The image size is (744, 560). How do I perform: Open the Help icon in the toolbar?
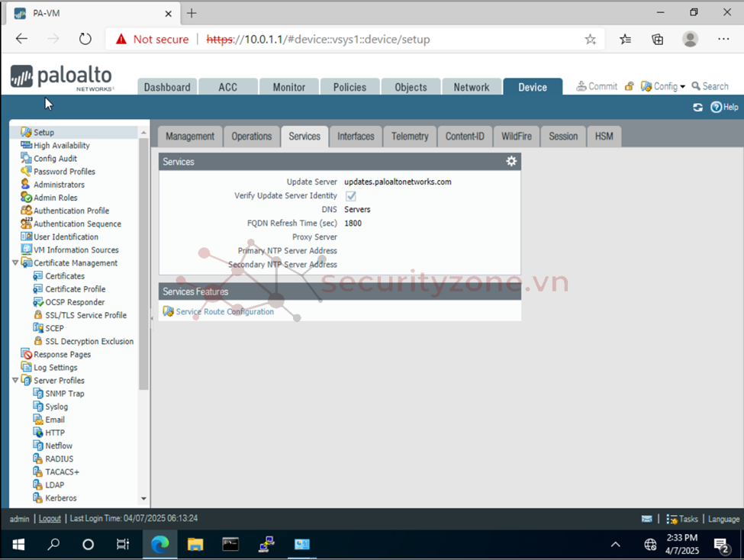716,108
